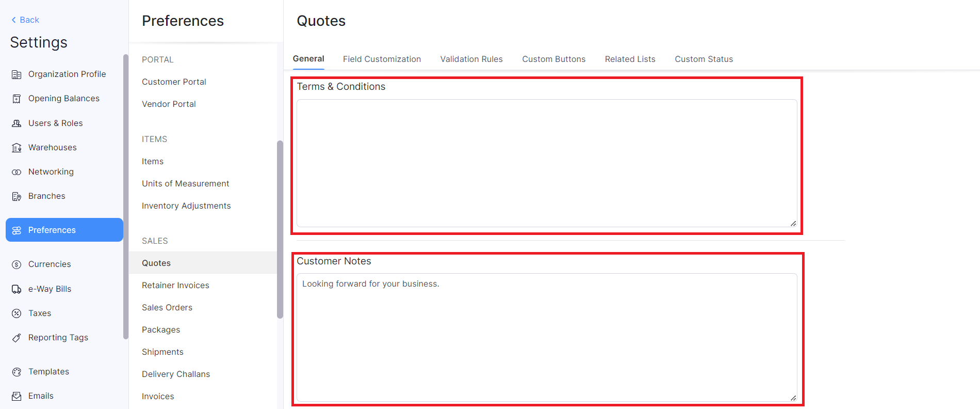980x409 pixels.
Task: Click the Taxes percent icon
Action: point(17,313)
